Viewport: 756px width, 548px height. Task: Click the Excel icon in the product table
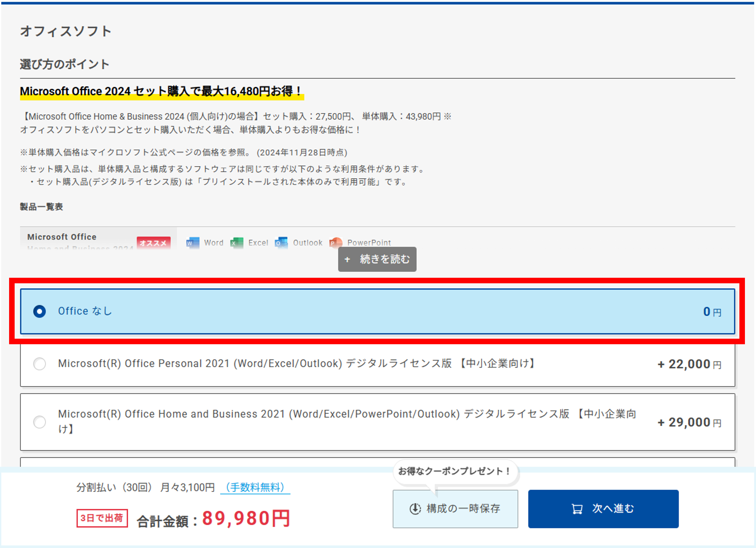[x=237, y=243]
